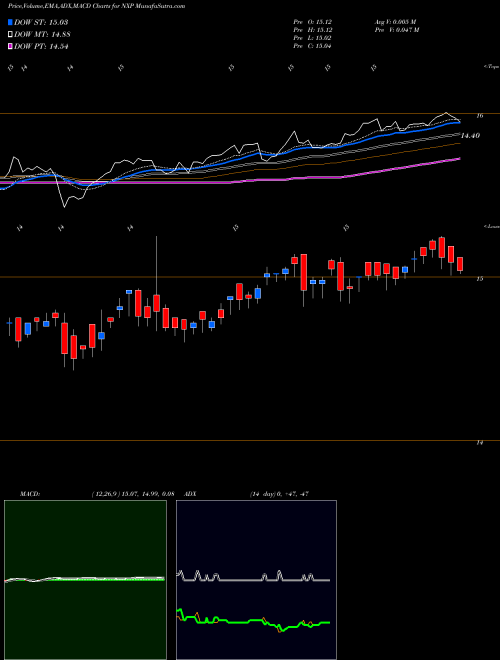
Task: Click the MACD (12,26,9) values text
Action: pos(133,494)
